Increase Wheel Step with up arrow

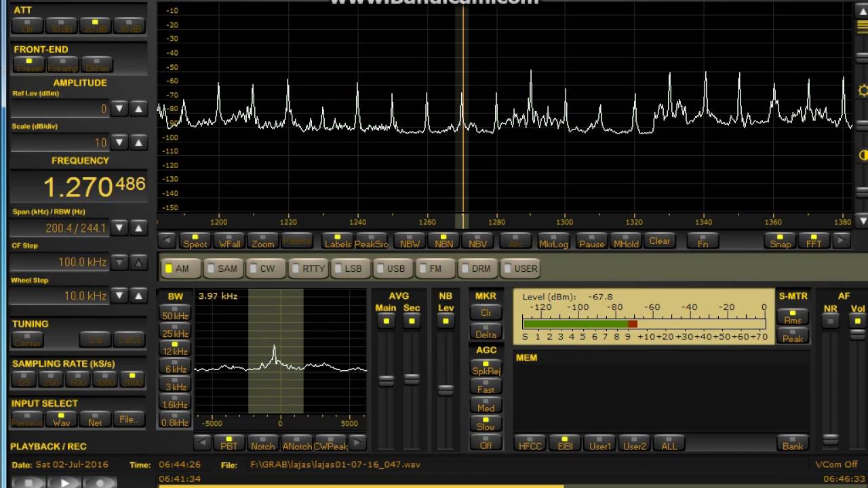138,296
